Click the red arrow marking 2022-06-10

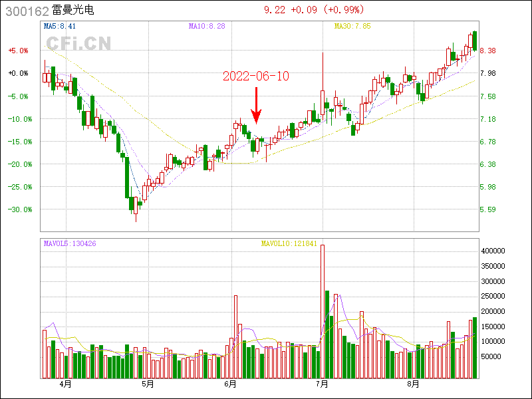[256, 106]
